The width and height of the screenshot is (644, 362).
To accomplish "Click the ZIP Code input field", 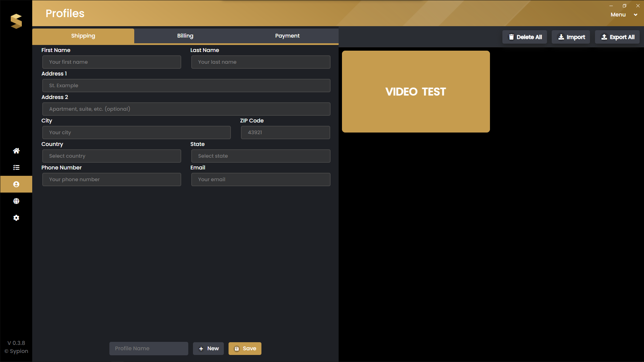I will click(286, 133).
